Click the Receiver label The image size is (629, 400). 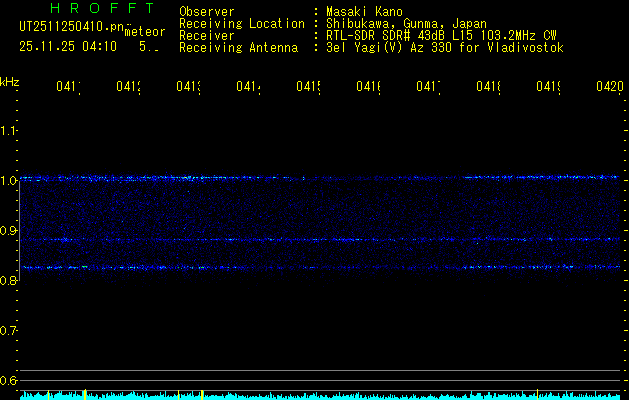pyautogui.click(x=207, y=36)
